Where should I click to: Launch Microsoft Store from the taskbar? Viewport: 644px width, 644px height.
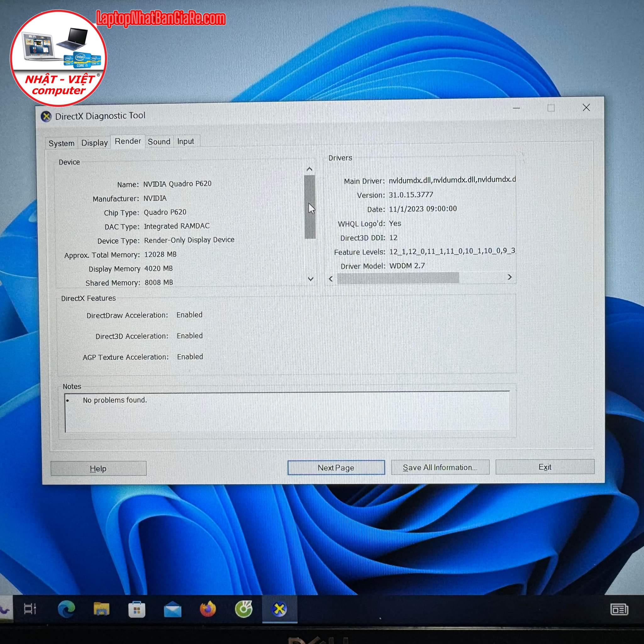point(137,610)
